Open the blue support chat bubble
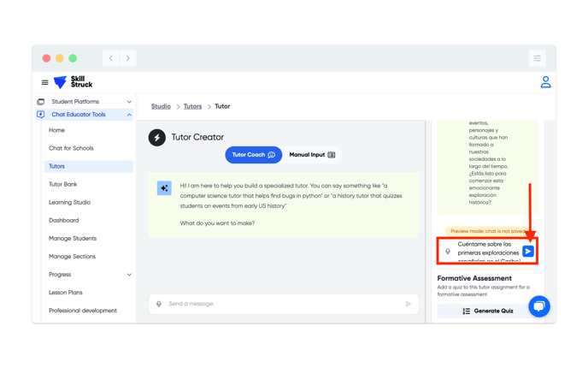This screenshot has width=588, height=368. pos(539,306)
